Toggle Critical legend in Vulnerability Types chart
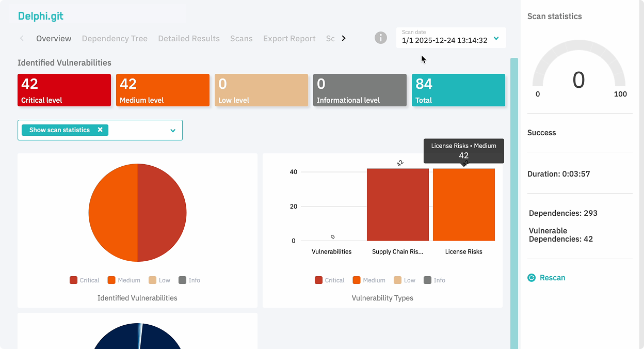The width and height of the screenshot is (644, 349). coord(329,280)
